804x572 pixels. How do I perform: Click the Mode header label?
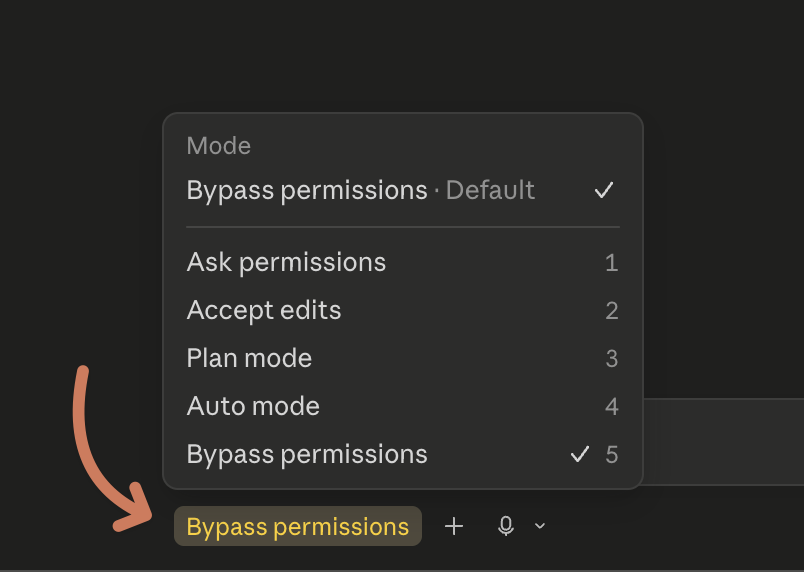point(219,146)
